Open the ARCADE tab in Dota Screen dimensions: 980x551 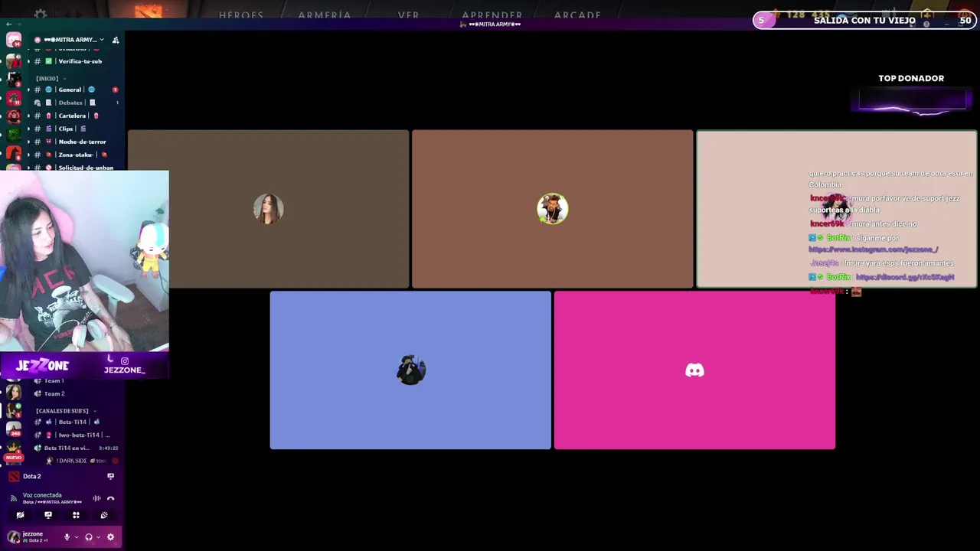pos(577,15)
